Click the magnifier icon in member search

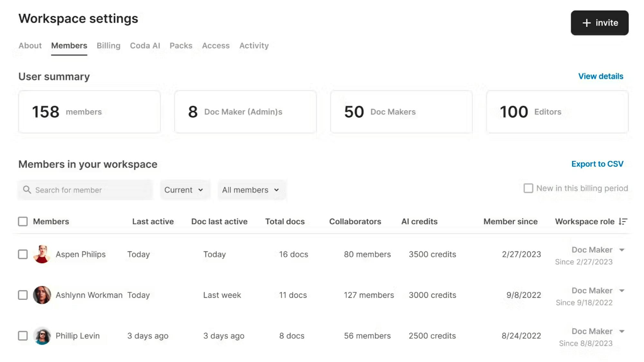pyautogui.click(x=27, y=190)
